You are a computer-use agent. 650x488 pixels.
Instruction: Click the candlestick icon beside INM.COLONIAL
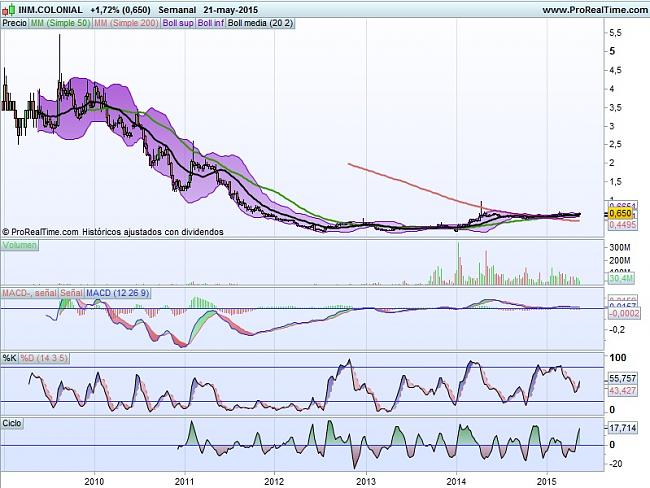click(x=8, y=8)
